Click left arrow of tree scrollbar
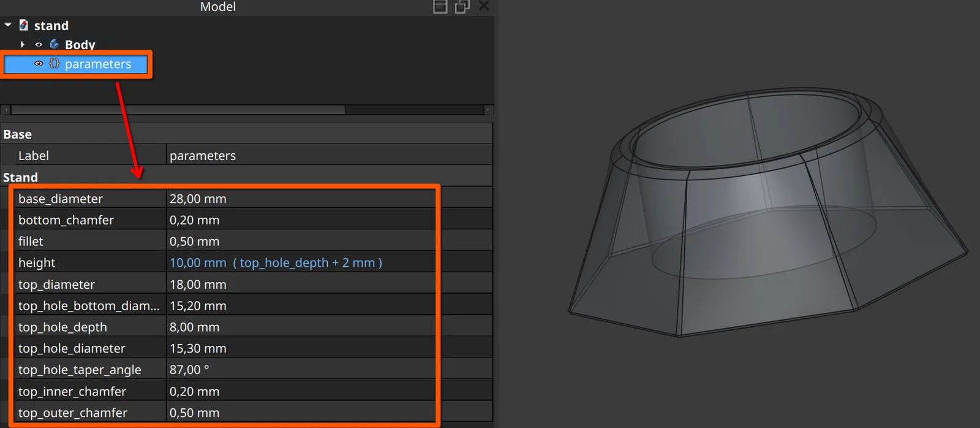Viewport: 980px width, 428px height. point(6,110)
